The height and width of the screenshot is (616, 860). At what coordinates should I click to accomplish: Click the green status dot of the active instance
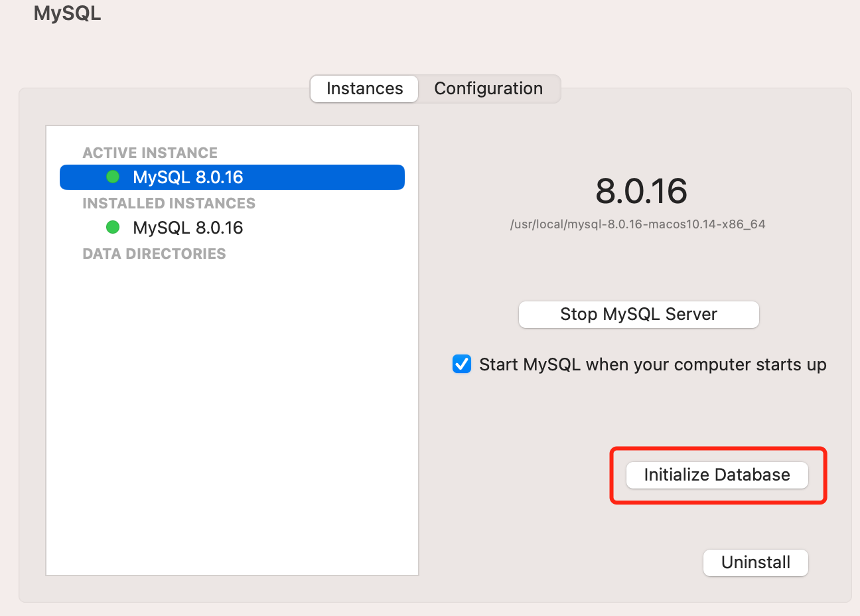(x=113, y=177)
